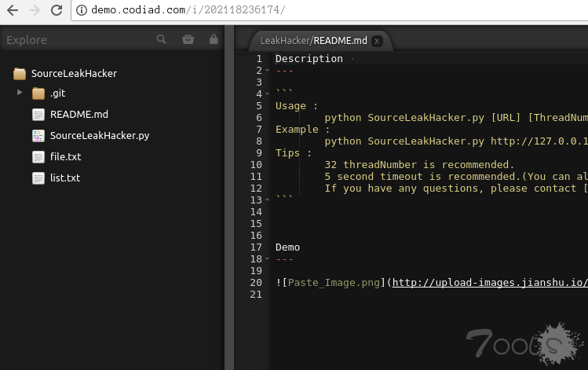Open README.md in file tree
Viewport: 588px width, 370px height.
click(x=79, y=115)
